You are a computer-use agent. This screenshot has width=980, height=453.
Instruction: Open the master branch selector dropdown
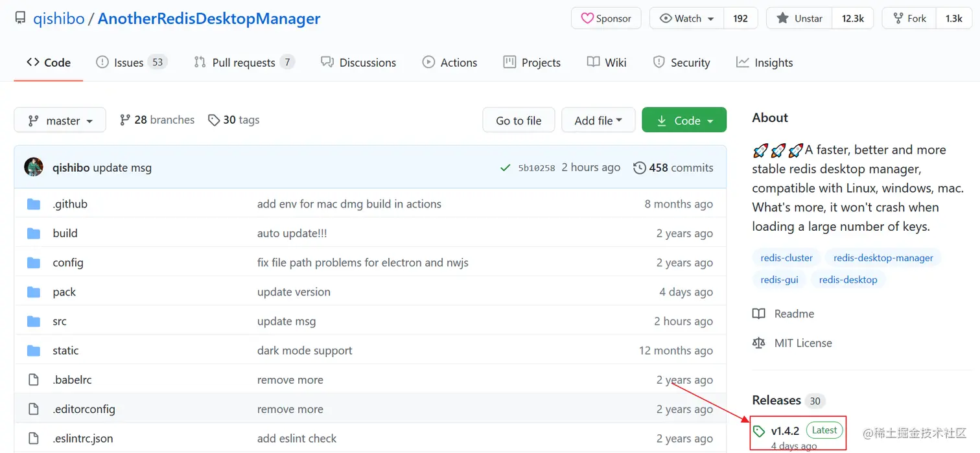pyautogui.click(x=60, y=120)
